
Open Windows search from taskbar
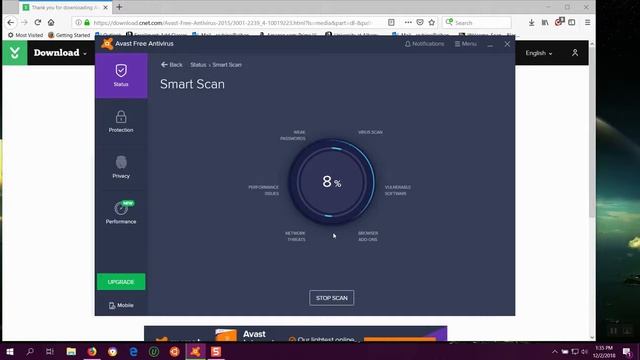point(30,351)
